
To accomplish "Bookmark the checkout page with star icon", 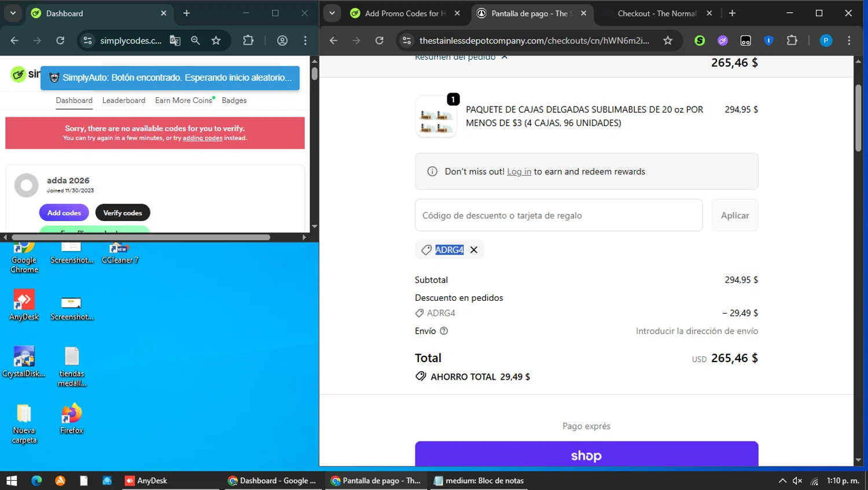I will pyautogui.click(x=668, y=40).
